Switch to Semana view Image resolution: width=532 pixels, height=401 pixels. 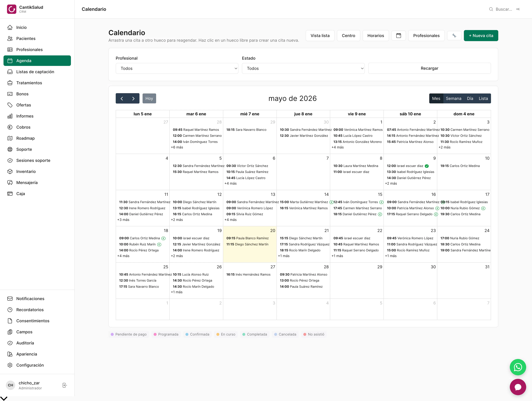(453, 98)
